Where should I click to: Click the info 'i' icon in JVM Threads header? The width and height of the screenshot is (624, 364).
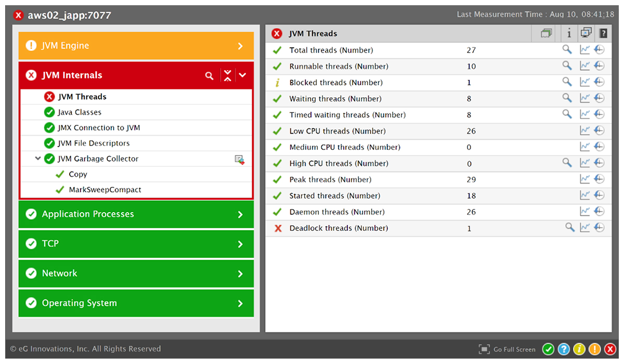tap(569, 33)
